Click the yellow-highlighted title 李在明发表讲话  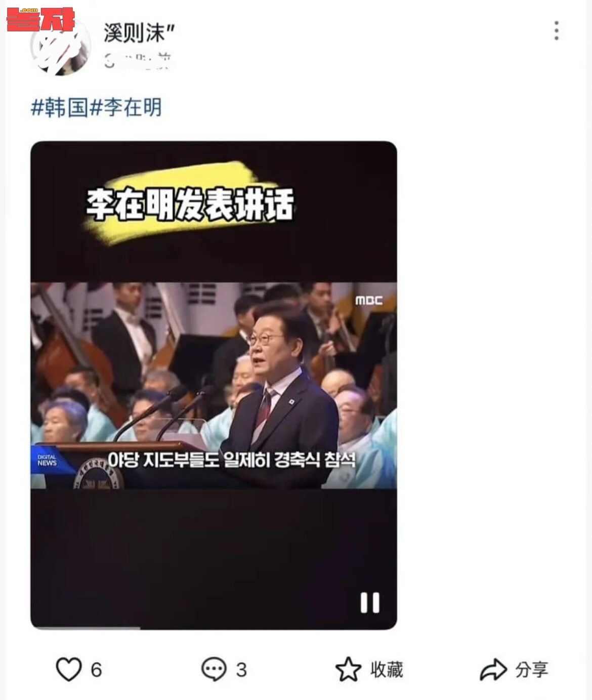(190, 204)
